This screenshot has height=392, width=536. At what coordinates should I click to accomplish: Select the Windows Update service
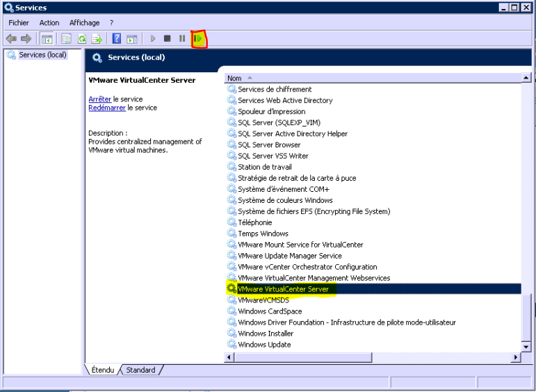point(264,345)
